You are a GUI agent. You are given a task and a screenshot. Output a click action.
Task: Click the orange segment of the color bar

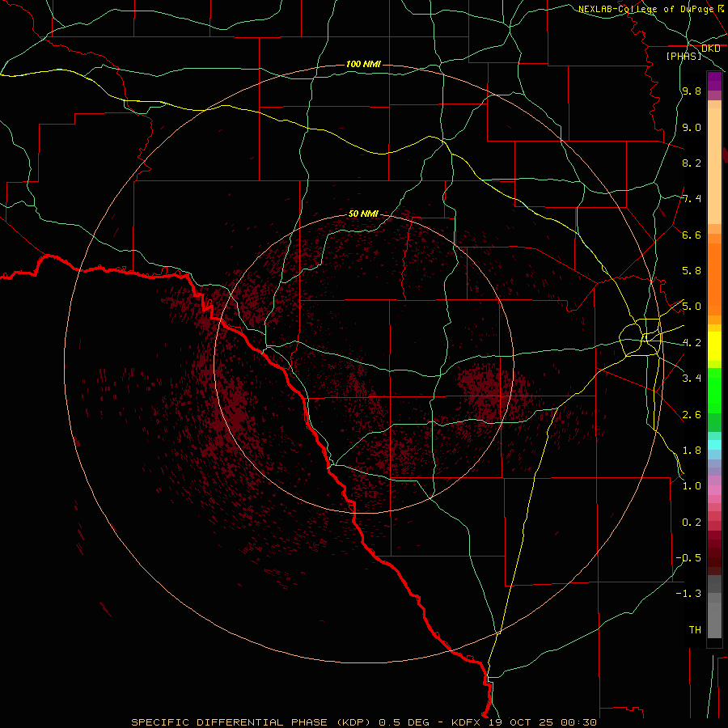click(x=714, y=280)
